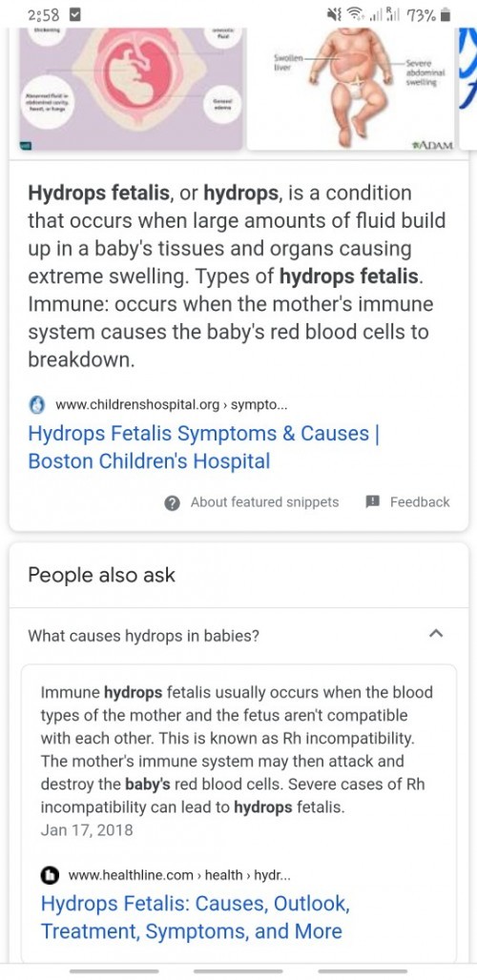Screen dimensions: 477x980
Task: Tap the Wi-Fi icon in status bar
Action: [x=355, y=13]
